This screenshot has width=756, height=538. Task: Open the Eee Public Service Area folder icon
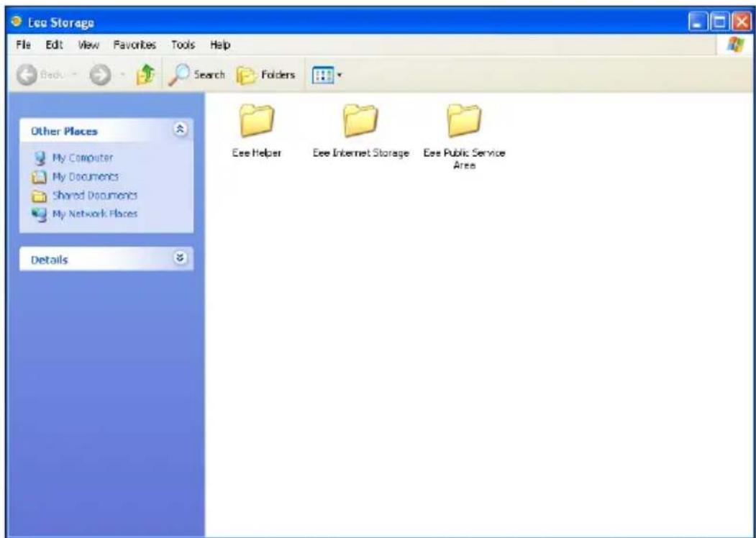[464, 121]
